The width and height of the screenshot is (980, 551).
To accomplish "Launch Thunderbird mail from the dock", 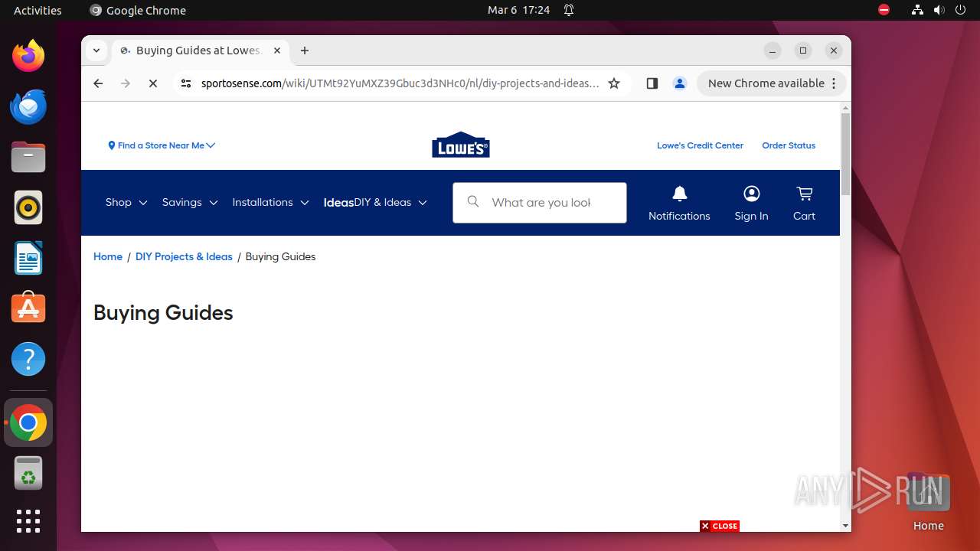I will click(28, 106).
